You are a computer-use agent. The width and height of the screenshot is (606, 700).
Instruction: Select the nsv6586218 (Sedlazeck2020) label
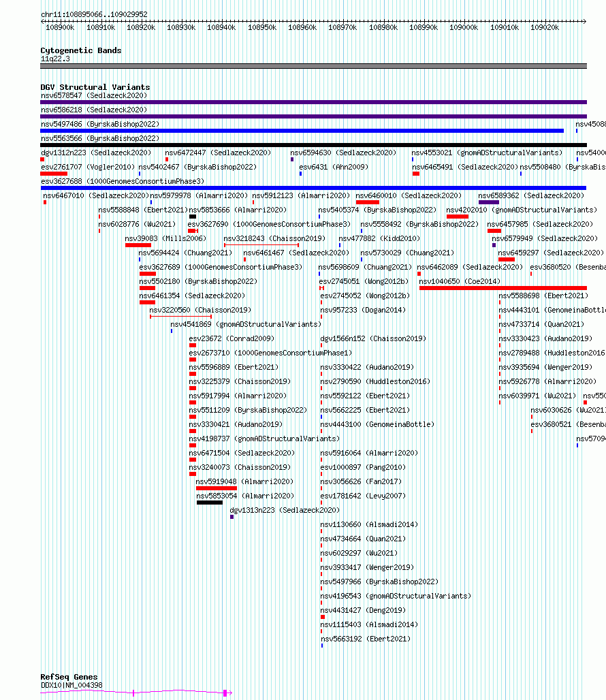[x=94, y=110]
